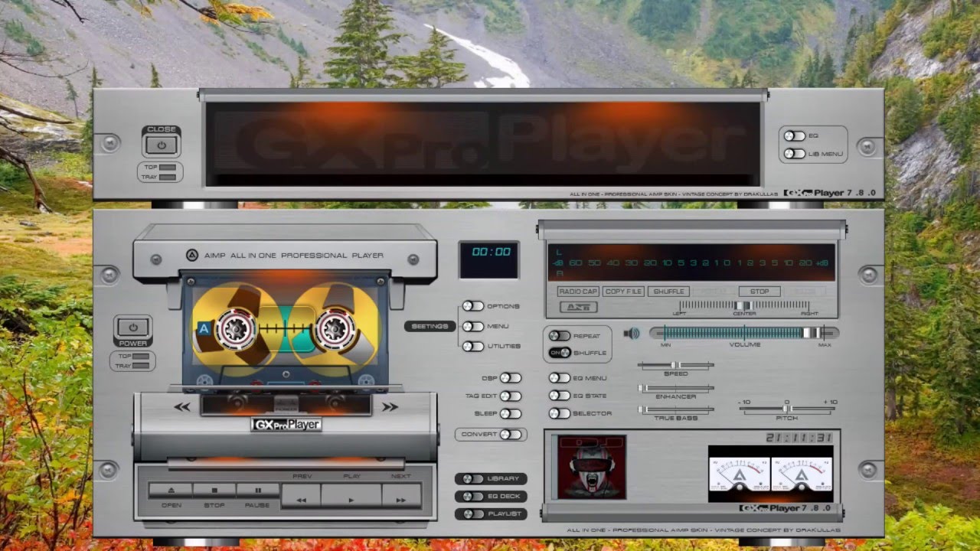The image size is (980, 551).
Task: Click the AIMP triangle logo on deck lid
Action: [x=192, y=255]
